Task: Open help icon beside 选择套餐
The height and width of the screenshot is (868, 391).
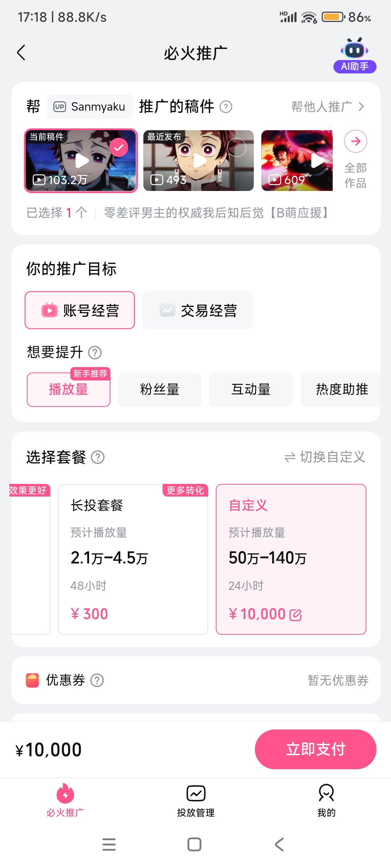Action: (x=98, y=457)
